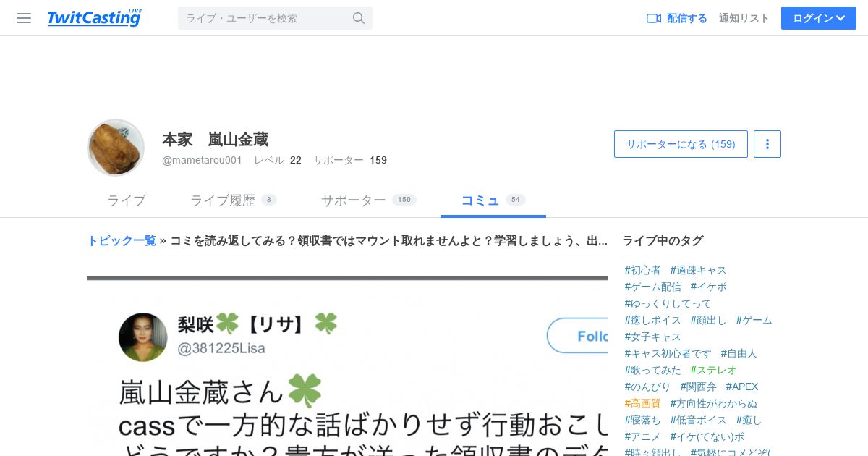Select the #高画質 orange tag

(x=642, y=403)
